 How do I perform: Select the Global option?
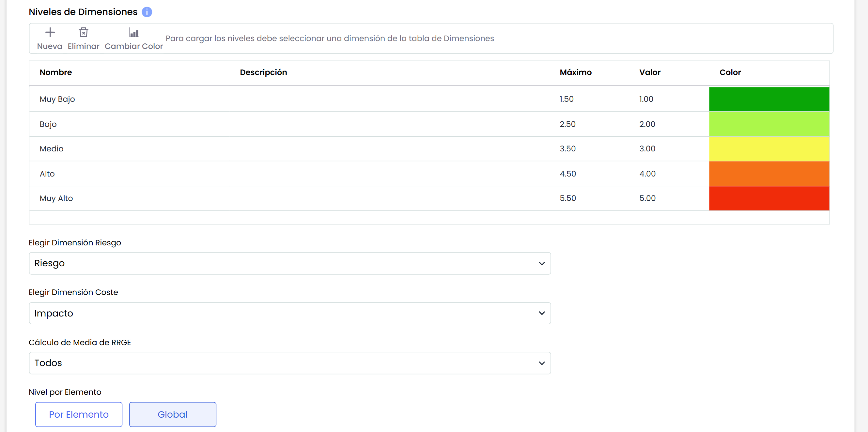pos(173,414)
